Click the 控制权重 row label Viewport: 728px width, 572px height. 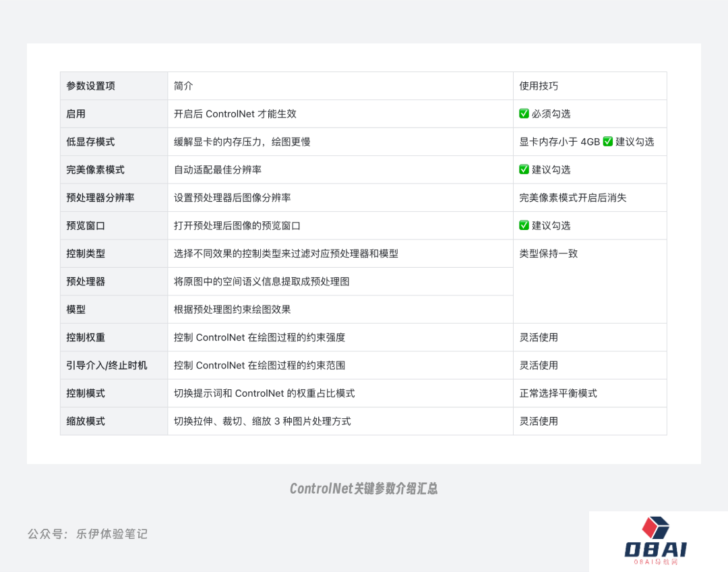(x=86, y=337)
